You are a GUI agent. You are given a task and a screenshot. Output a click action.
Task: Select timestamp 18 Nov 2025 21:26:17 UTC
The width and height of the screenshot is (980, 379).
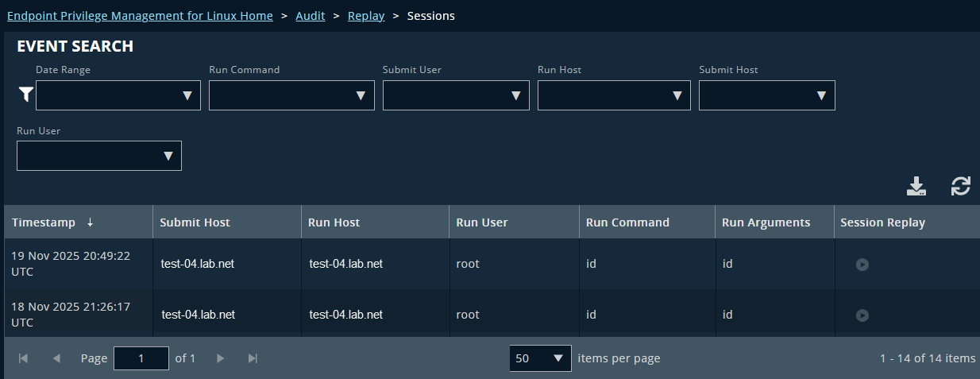(x=71, y=315)
